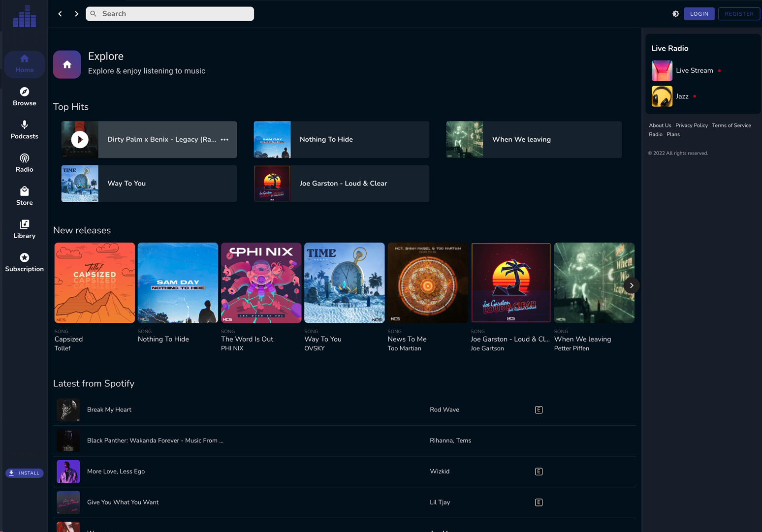Open the Plans page link

point(673,134)
